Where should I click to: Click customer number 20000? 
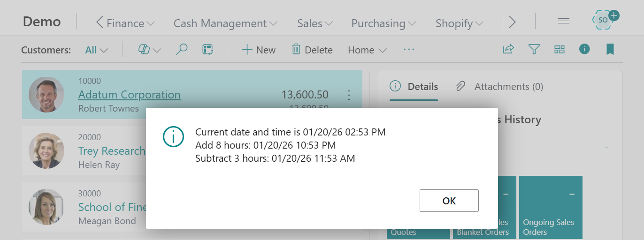click(x=90, y=137)
